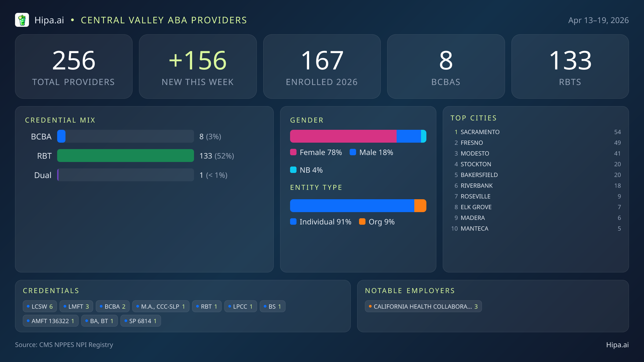Click the Male blue legend swatch
This screenshot has width=644, height=362.
click(353, 152)
